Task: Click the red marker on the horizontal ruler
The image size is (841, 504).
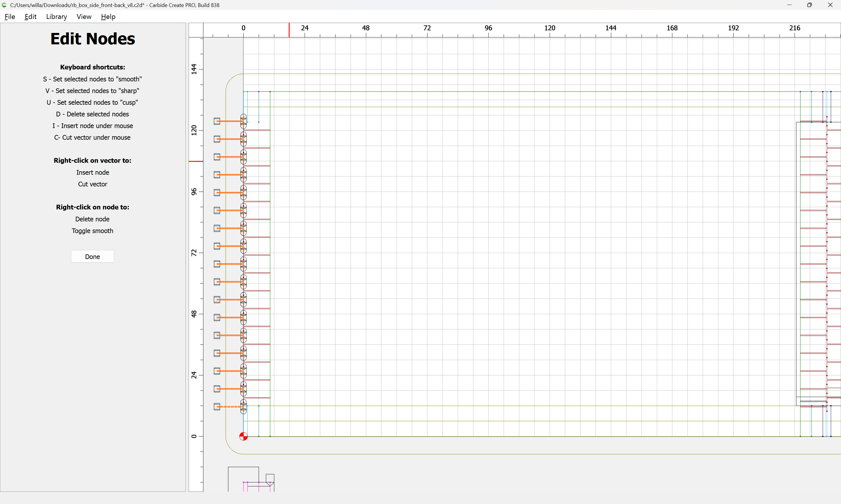Action: pyautogui.click(x=289, y=30)
